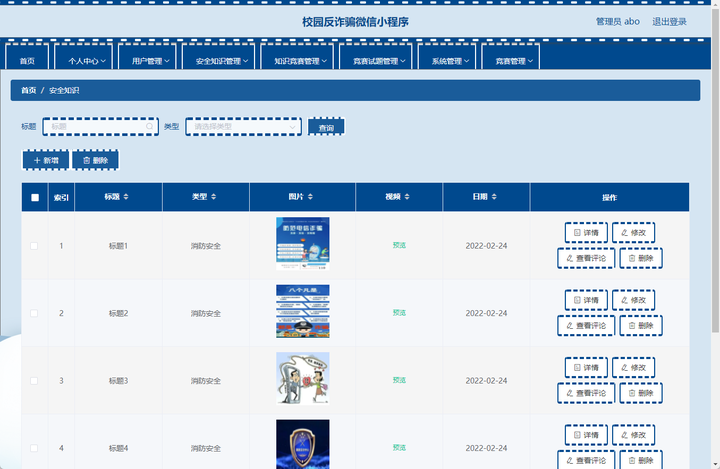
Task: Open 详情 for row 标题1
Action: pos(586,232)
